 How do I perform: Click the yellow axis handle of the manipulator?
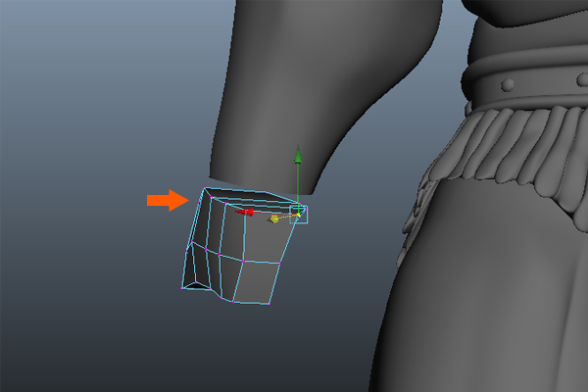pos(274,219)
